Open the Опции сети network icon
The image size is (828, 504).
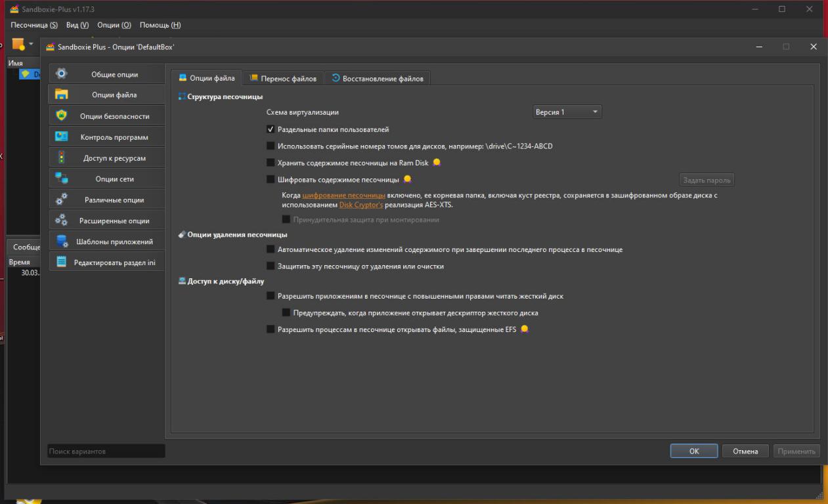(62, 178)
